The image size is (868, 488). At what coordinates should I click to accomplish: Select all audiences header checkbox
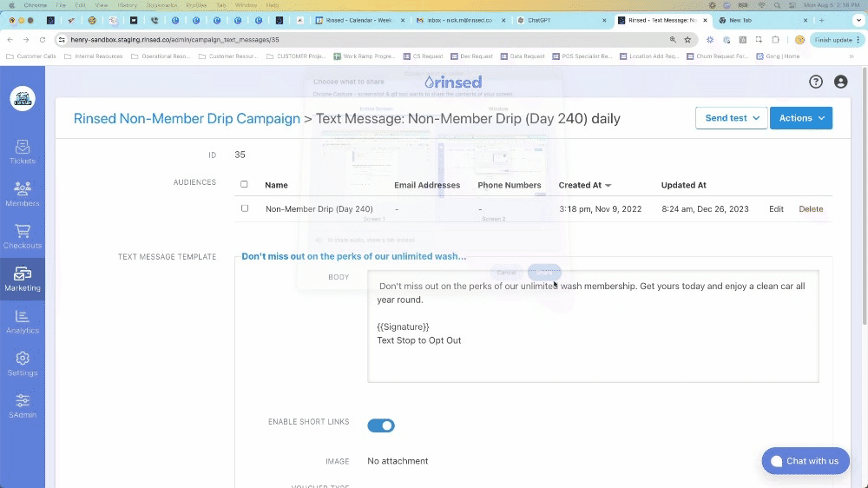click(244, 184)
